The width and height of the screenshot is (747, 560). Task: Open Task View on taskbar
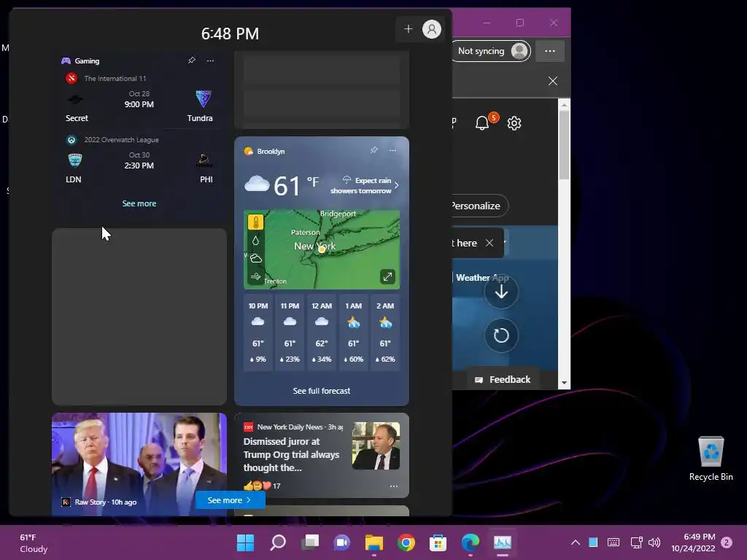click(310, 542)
